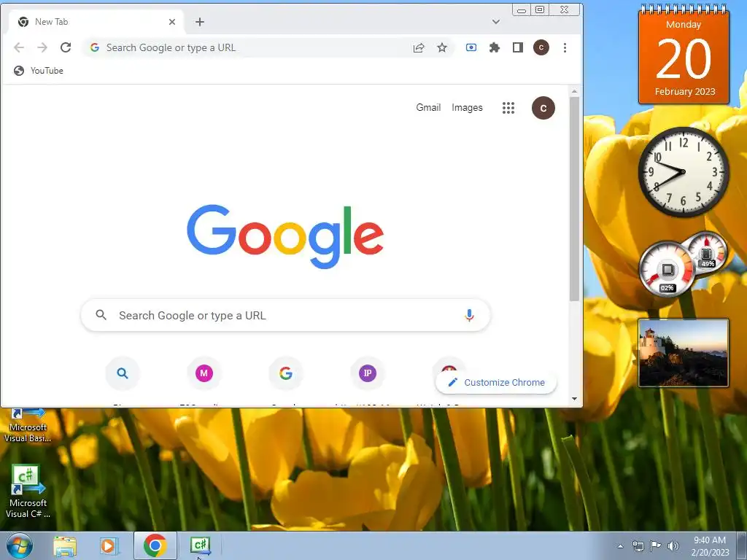Click the Show desktop button
Screen dimensions: 747x560
click(x=742, y=545)
